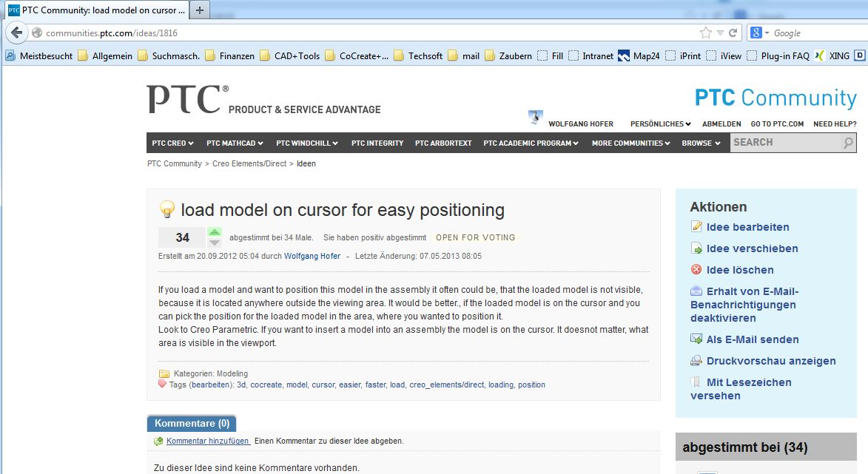
Task: Click Mit Lesezeichen versehen link
Action: coord(741,389)
